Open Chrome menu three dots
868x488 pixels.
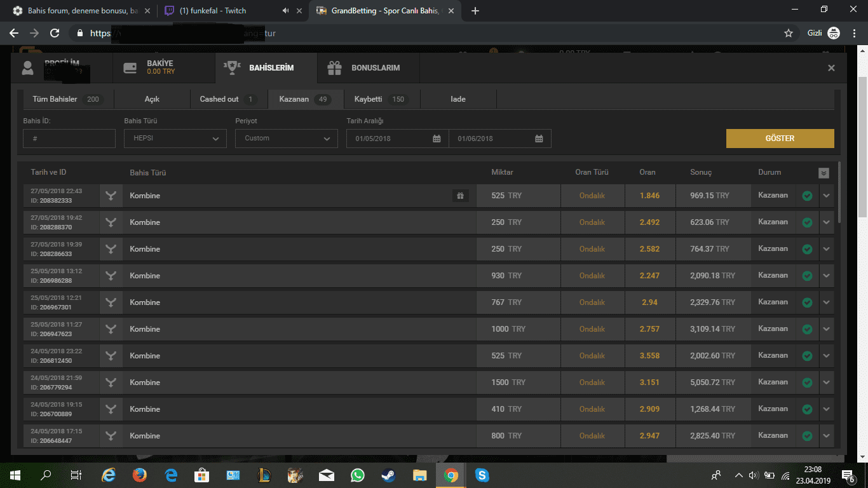pos(855,33)
